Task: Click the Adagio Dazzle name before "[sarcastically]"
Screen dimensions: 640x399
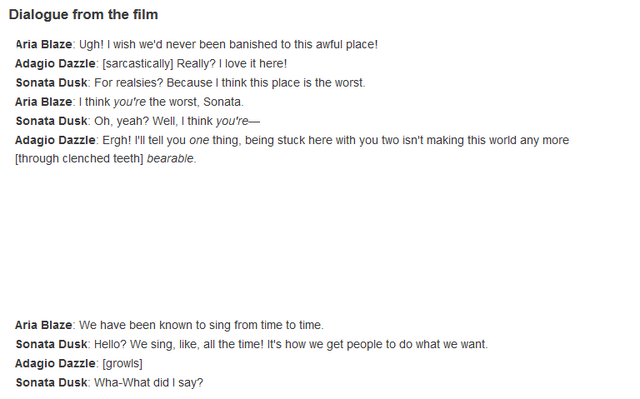Action: point(55,64)
